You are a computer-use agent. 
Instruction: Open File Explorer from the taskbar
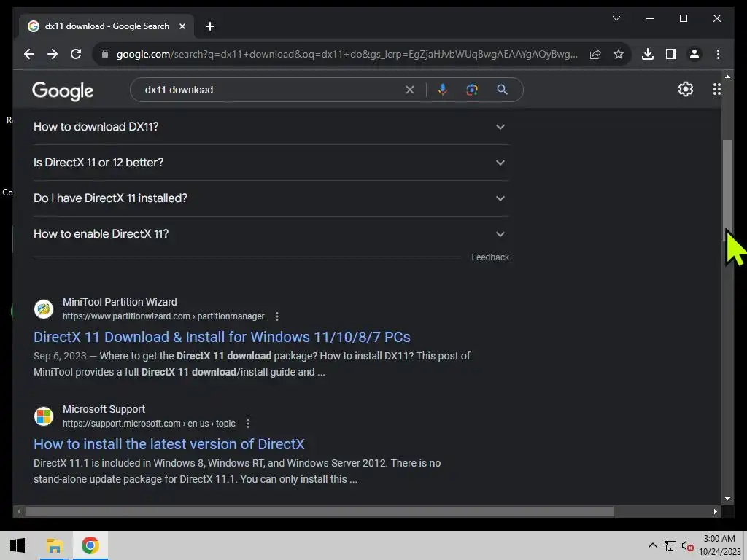click(x=54, y=545)
